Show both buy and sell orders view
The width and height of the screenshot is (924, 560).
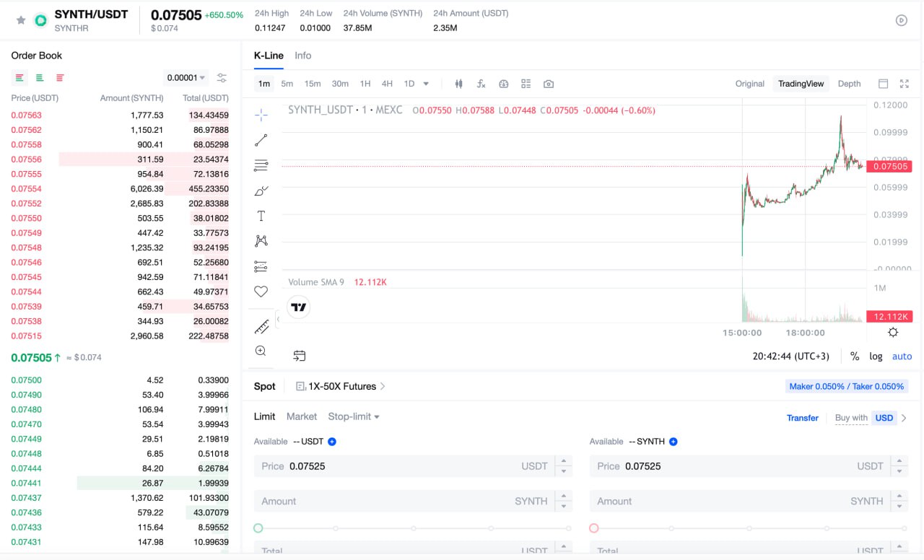tap(19, 78)
